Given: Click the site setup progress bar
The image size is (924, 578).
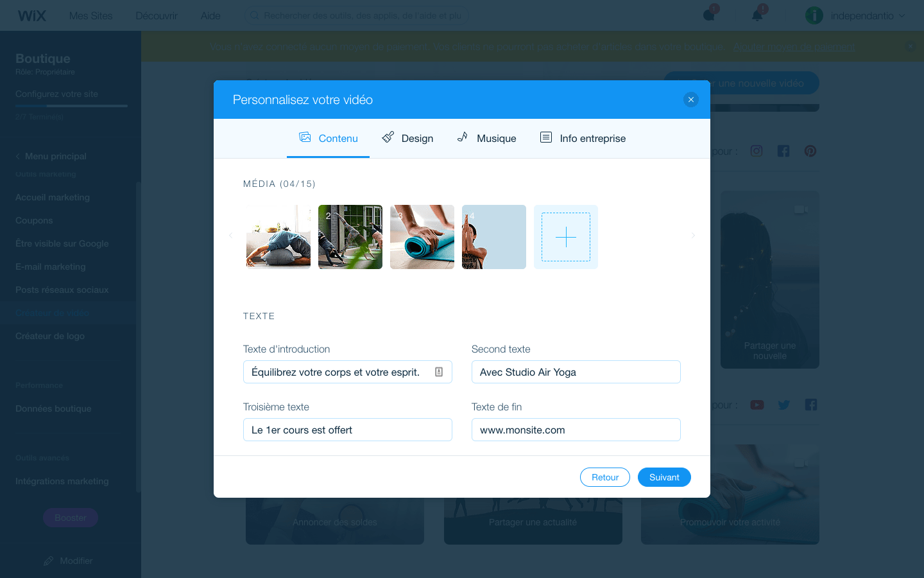Looking at the screenshot, I should pos(71,105).
